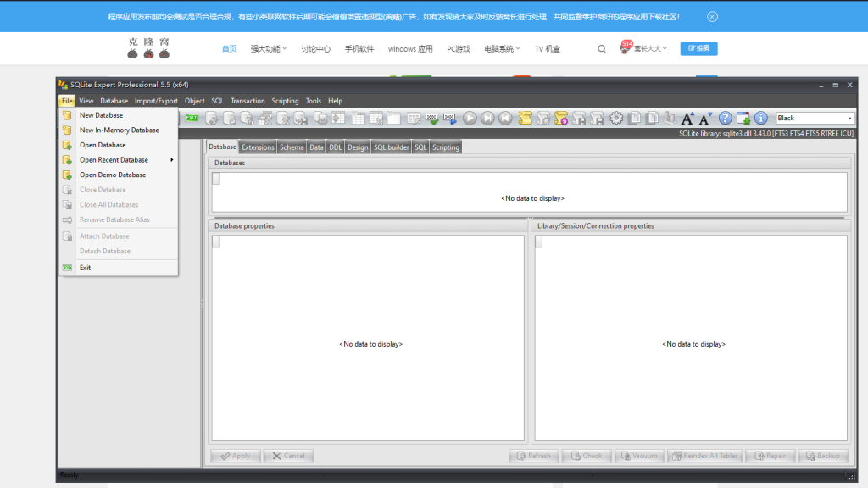Click the SQL checkmark (parse SQL) toolbar icon
Image resolution: width=868 pixels, height=488 pixels.
coord(431,118)
